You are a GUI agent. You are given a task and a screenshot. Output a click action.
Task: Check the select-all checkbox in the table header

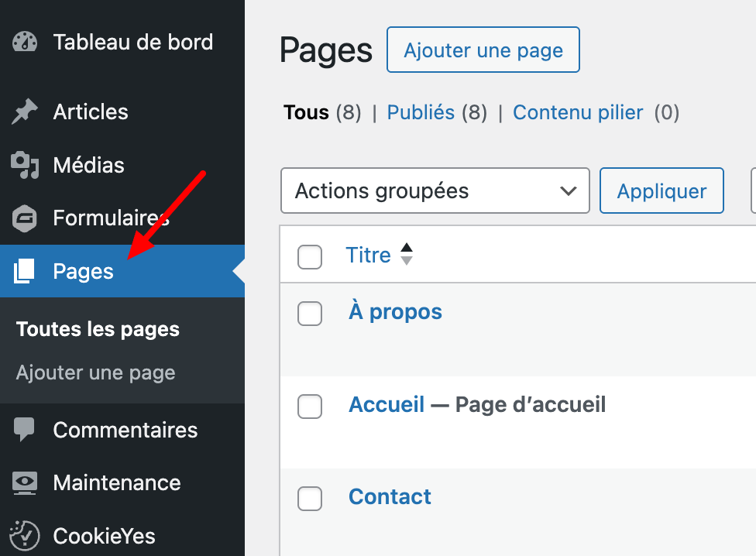[310, 257]
